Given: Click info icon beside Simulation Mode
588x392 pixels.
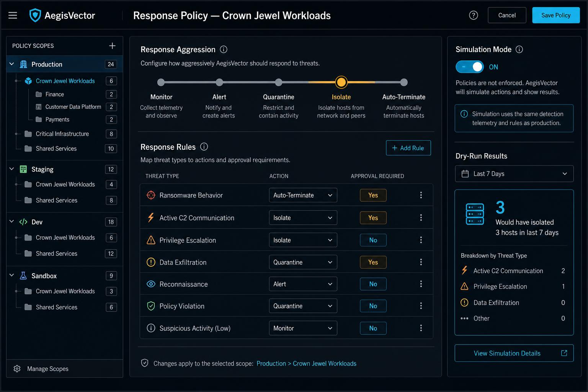Looking at the screenshot, I should pos(519,49).
